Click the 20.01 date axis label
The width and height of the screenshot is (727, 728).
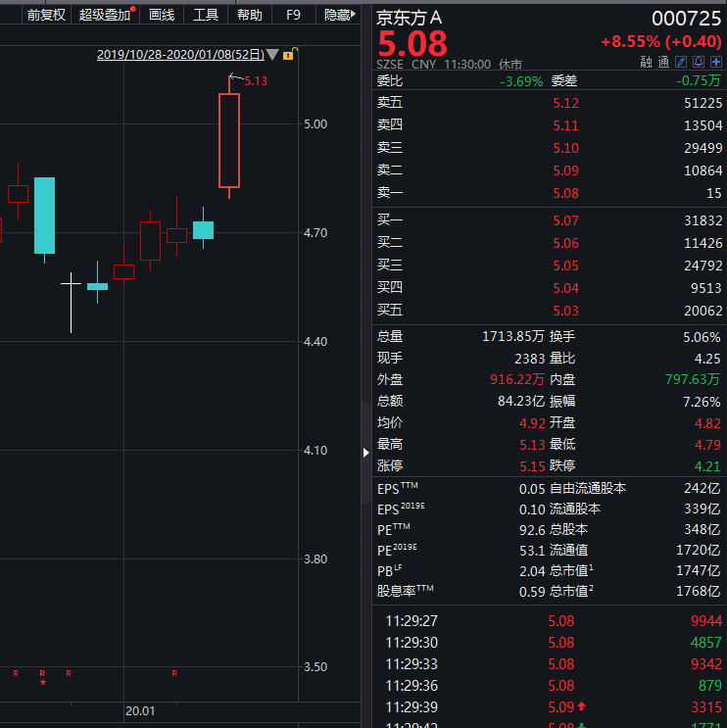[140, 710]
